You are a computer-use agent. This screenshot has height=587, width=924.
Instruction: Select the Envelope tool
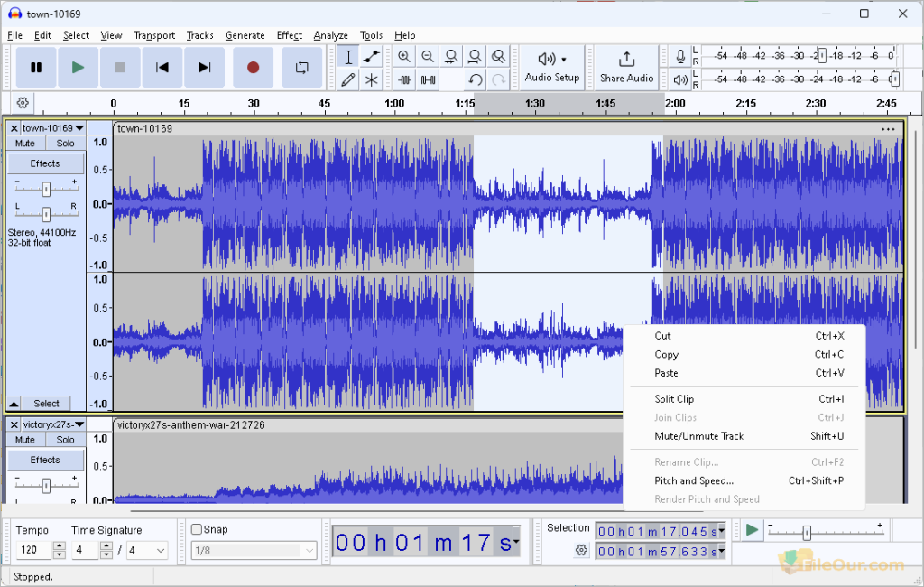[371, 56]
